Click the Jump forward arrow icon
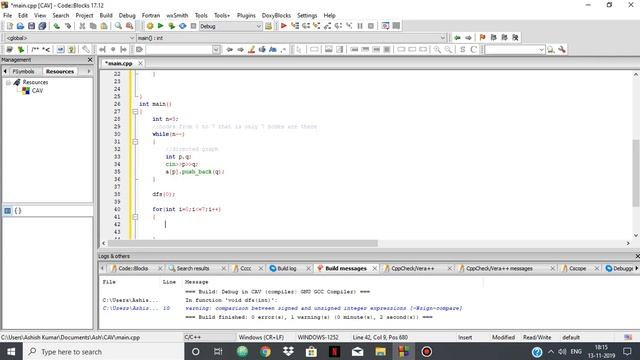The height and width of the screenshot is (360, 640). click(468, 38)
